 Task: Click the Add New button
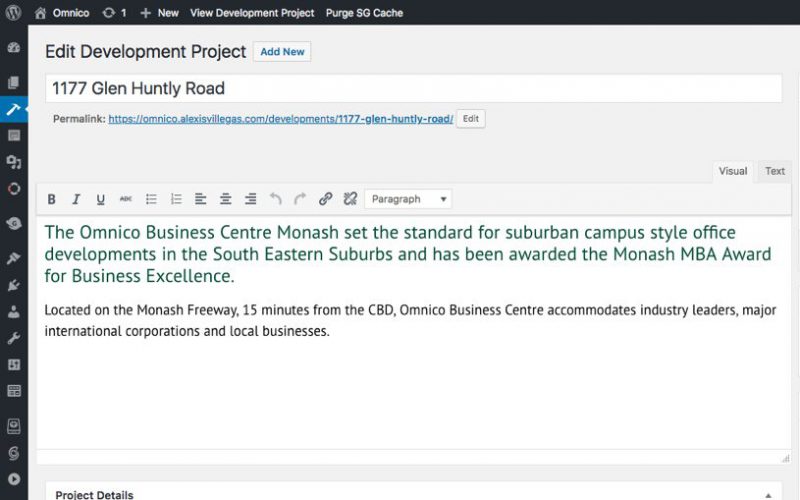pos(282,52)
